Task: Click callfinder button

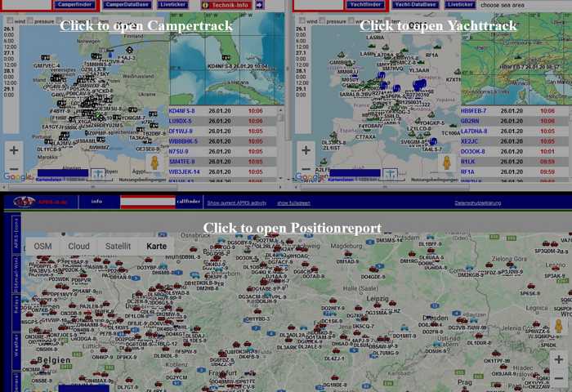Action: coord(189,201)
